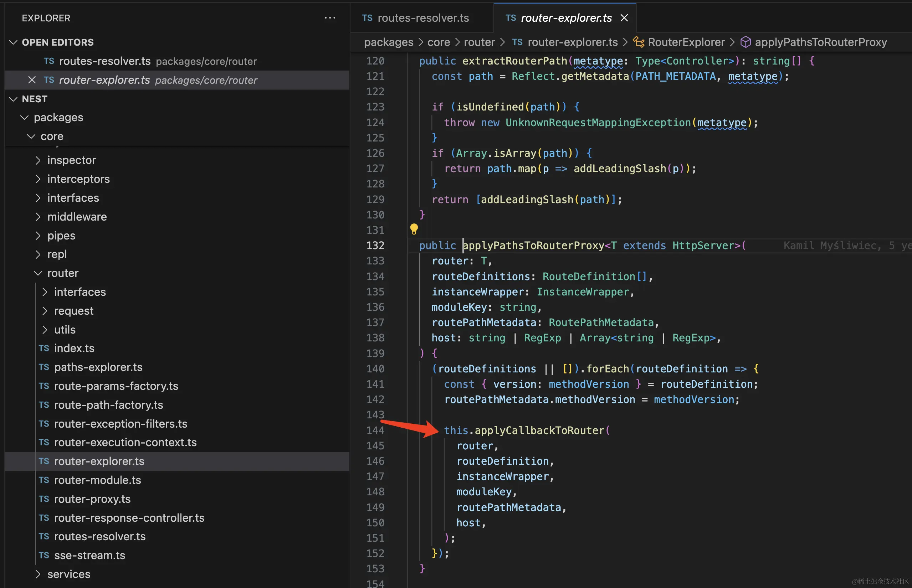Screen dimensions: 912x588
Task: Open routes-resolver.ts from Open Editors
Action: pyautogui.click(x=105, y=61)
